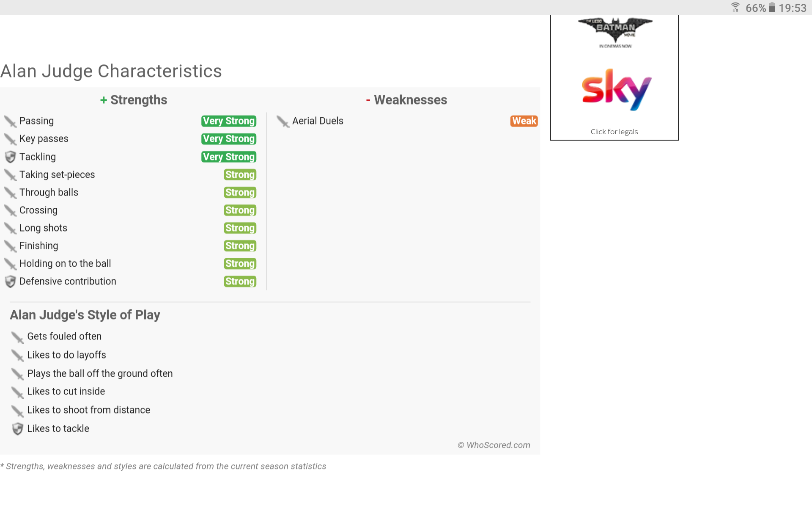This screenshot has height=508, width=812.
Task: Select the Strengths column heading
Action: 134,100
